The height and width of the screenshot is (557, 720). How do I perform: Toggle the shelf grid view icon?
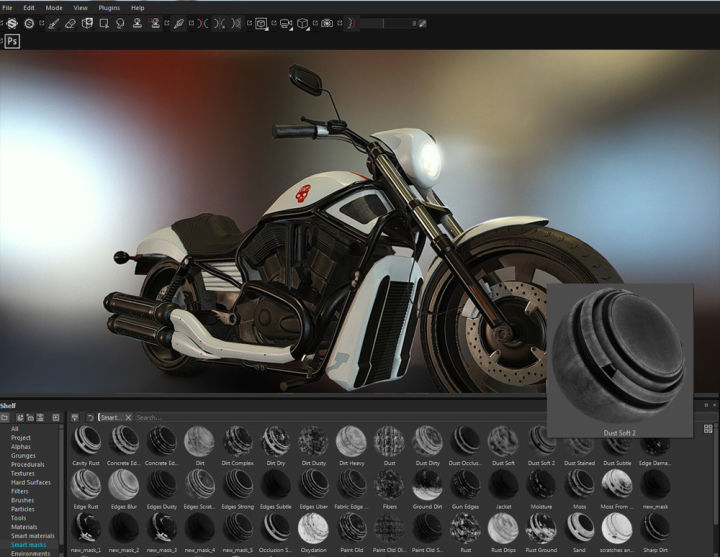(708, 429)
